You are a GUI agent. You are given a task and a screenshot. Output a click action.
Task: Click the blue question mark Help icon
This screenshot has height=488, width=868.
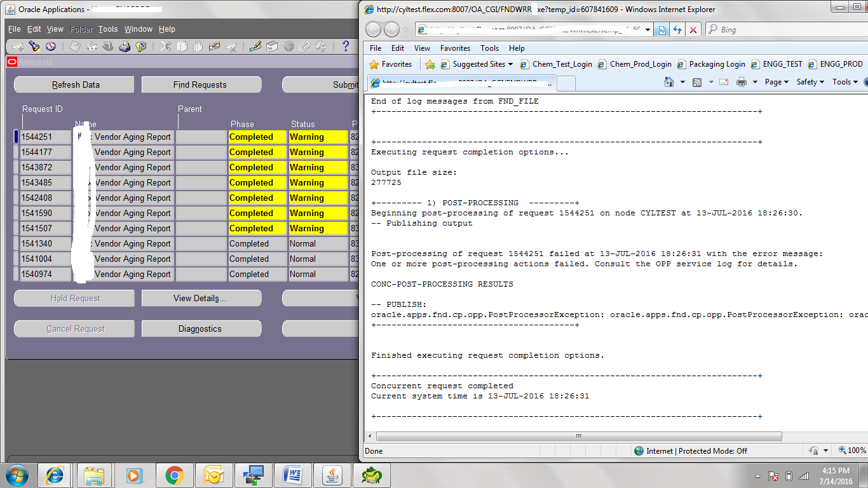pos(345,46)
